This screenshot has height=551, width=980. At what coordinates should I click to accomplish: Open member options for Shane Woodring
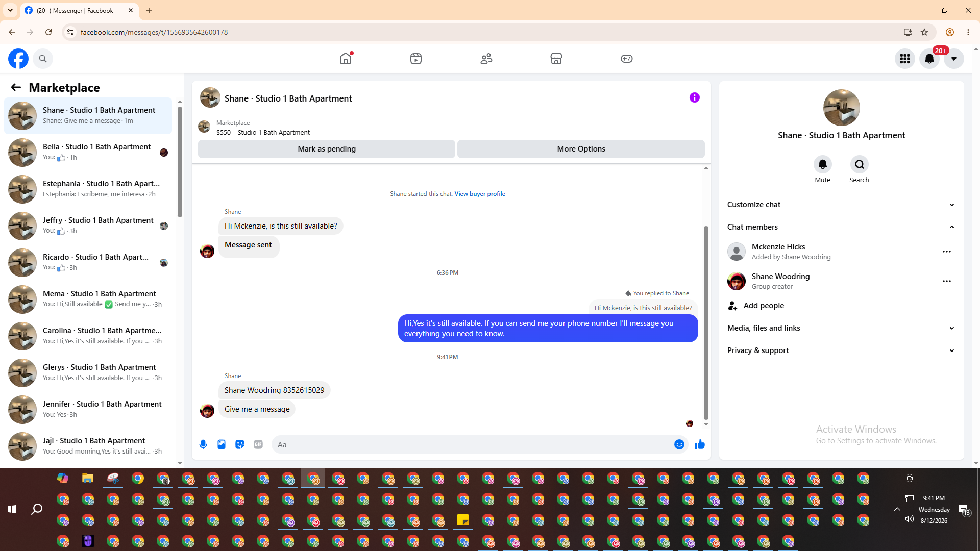(947, 281)
